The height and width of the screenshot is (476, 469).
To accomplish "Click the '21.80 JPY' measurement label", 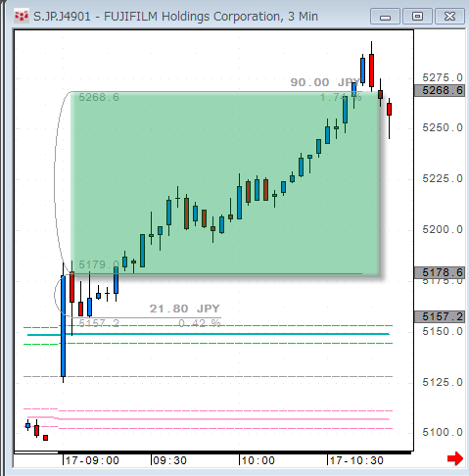I will click(185, 309).
